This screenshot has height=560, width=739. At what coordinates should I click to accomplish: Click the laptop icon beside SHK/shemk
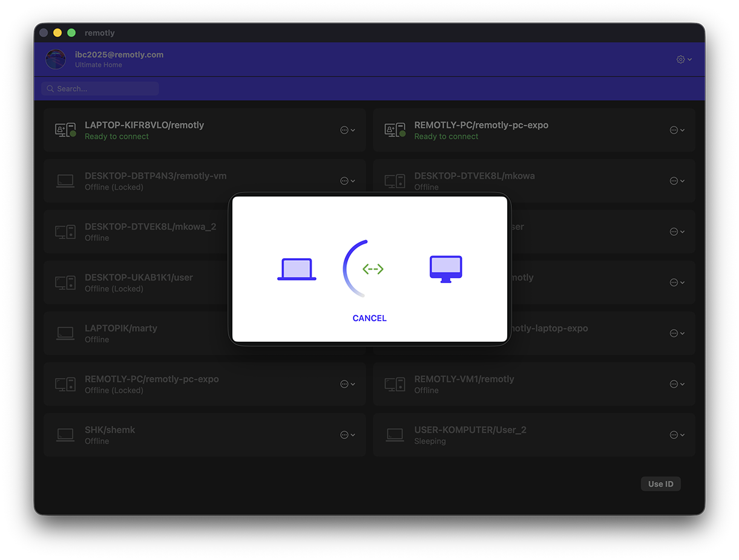coord(65,435)
